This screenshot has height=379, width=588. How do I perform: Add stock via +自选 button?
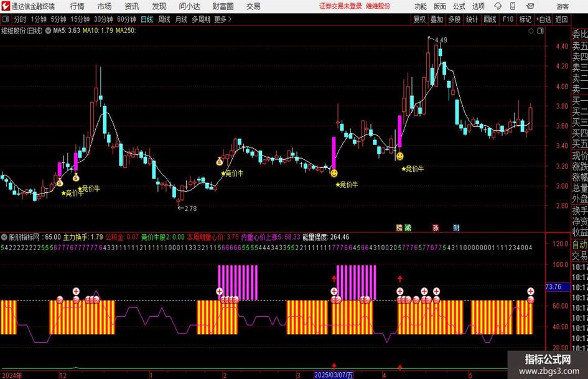coord(543,19)
